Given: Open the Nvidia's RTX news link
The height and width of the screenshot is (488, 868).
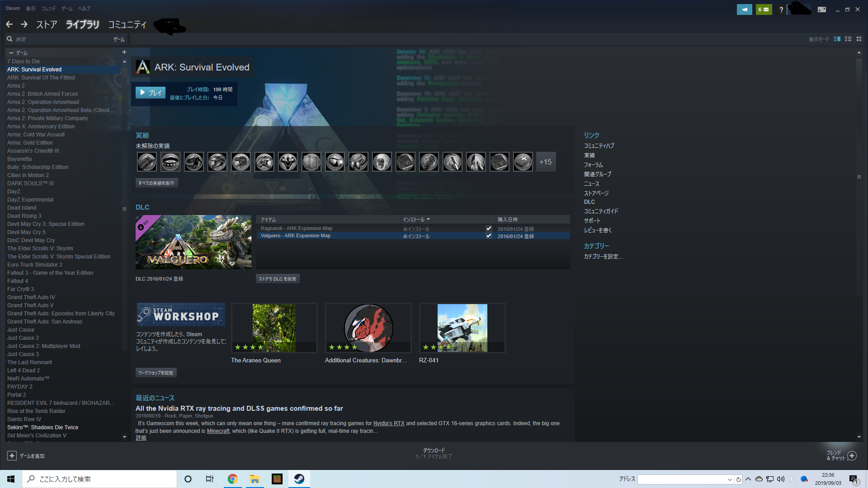Looking at the screenshot, I should [389, 423].
